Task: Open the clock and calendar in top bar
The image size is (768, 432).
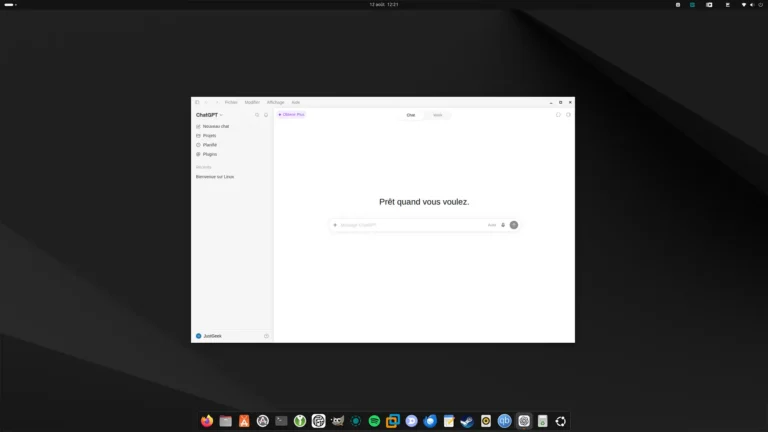Action: click(384, 4)
